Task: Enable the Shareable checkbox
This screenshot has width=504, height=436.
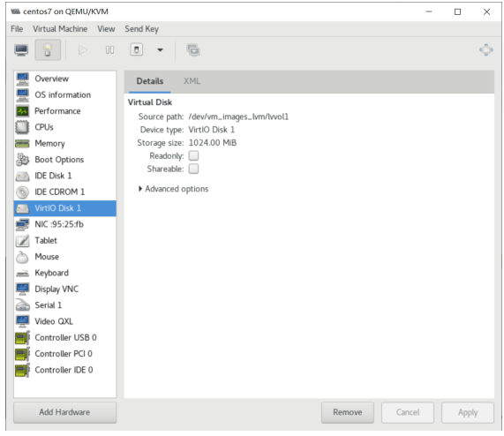Action: click(x=193, y=169)
